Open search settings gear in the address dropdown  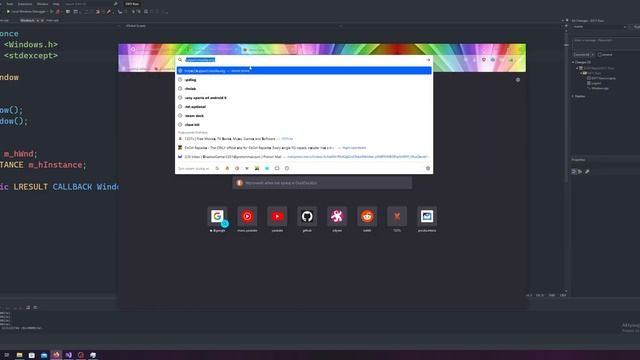tap(428, 168)
